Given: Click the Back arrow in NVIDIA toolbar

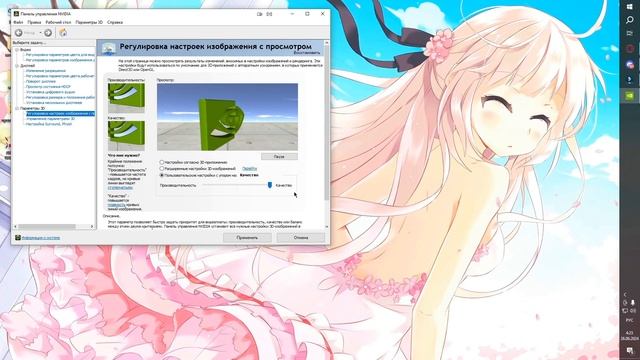Looking at the screenshot, I should (18, 33).
